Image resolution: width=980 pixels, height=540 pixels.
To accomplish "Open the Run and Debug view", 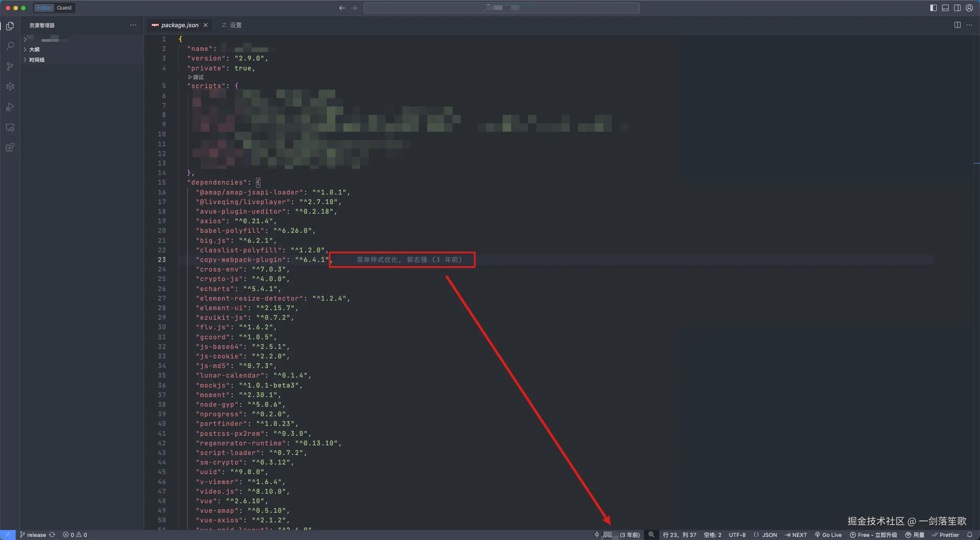I will 10,107.
